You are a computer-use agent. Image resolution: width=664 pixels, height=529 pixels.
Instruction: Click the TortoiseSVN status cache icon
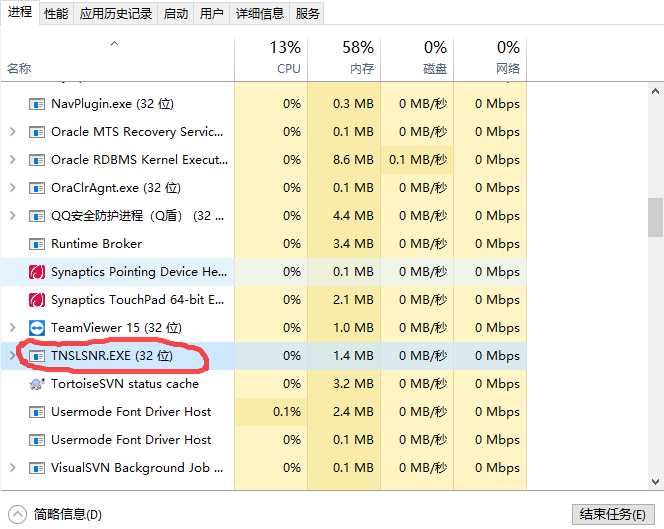tap(37, 384)
